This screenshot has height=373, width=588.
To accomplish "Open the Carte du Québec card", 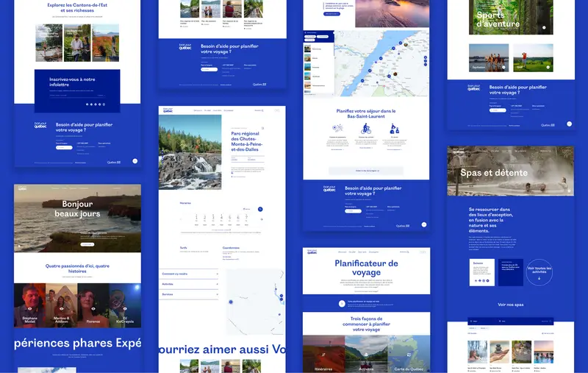I will [409, 354].
